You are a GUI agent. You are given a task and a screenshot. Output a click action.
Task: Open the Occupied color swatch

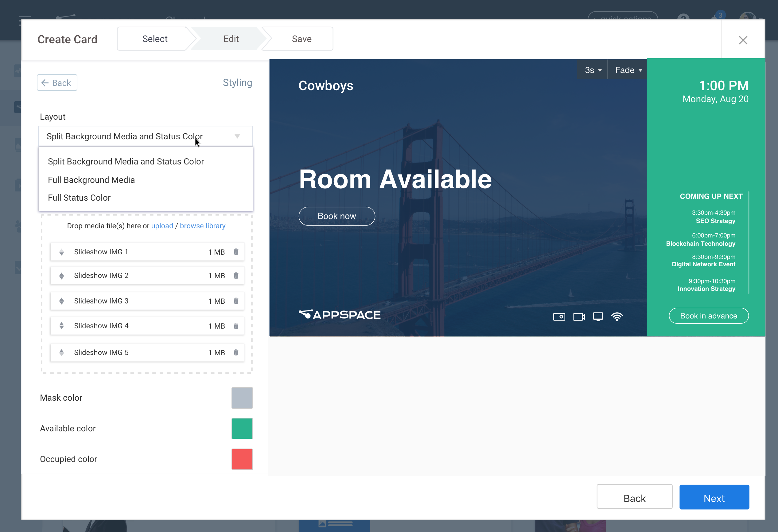[x=242, y=459]
